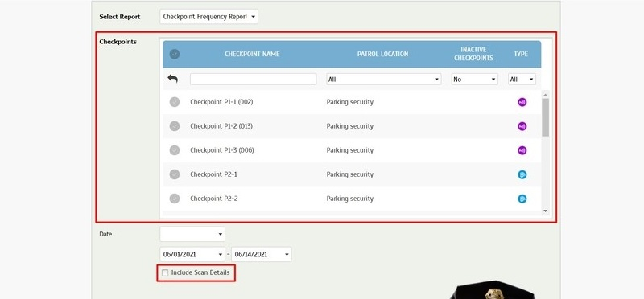Click the checkpoint name search field

253,79
